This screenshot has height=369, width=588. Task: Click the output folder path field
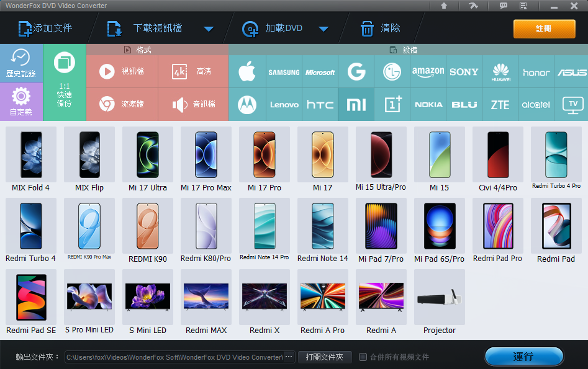[174, 357]
